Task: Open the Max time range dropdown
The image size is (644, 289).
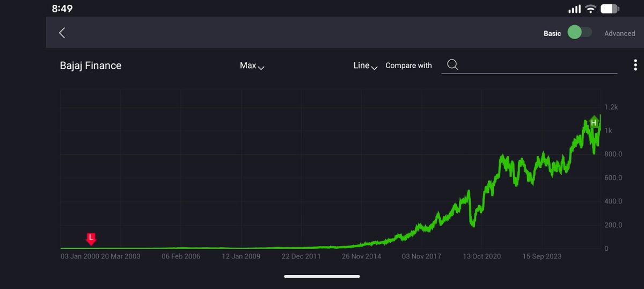Action: (x=252, y=66)
